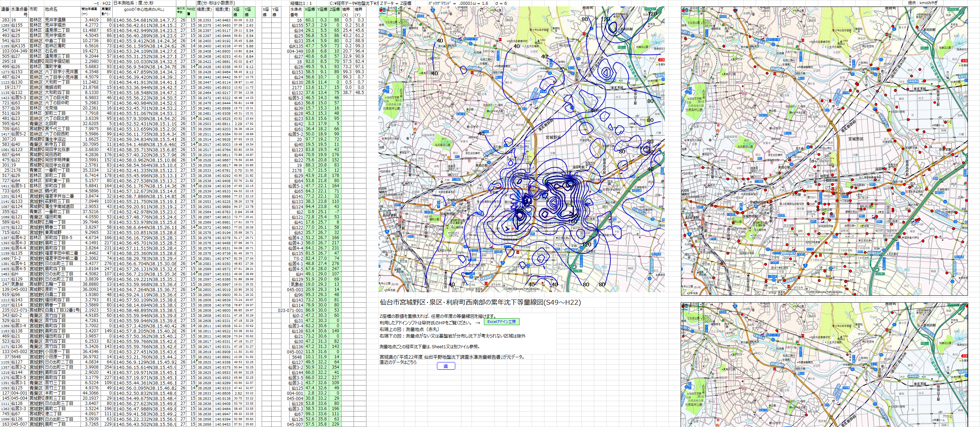Select the 南鍛冶町 location cell
980x427 pixels.
pos(62,87)
